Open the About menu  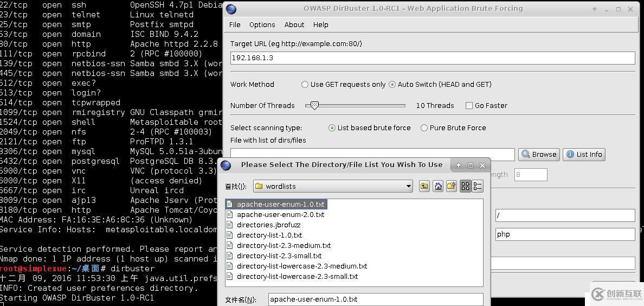tap(294, 24)
